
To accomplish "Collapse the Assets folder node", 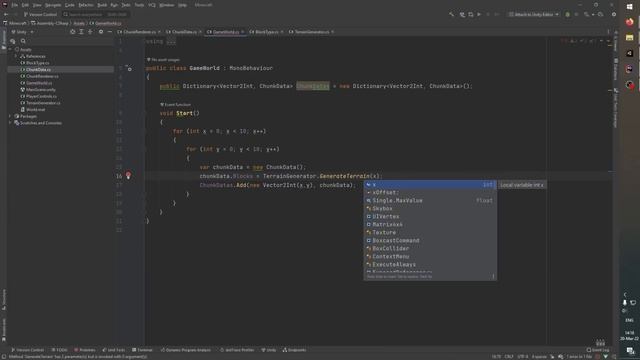I will pos(10,49).
